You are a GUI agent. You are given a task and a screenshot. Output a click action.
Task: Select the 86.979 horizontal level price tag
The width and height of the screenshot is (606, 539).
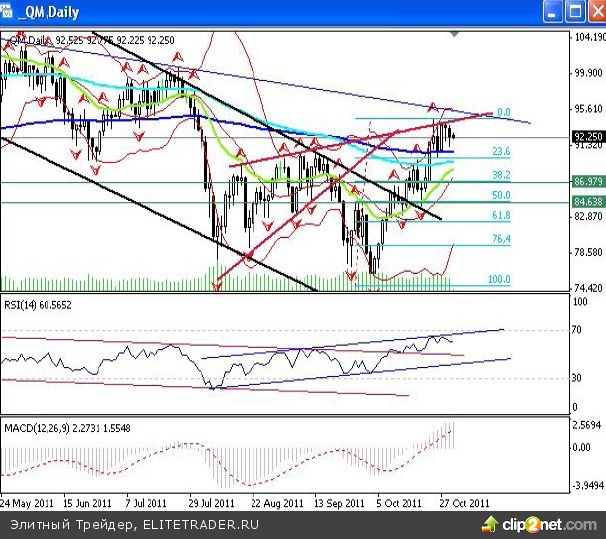[587, 182]
